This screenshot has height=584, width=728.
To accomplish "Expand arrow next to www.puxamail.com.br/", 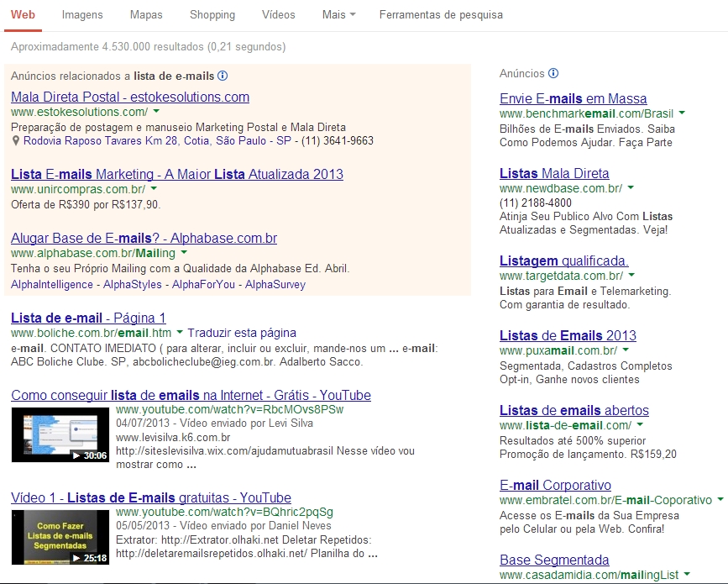I will [x=626, y=350].
